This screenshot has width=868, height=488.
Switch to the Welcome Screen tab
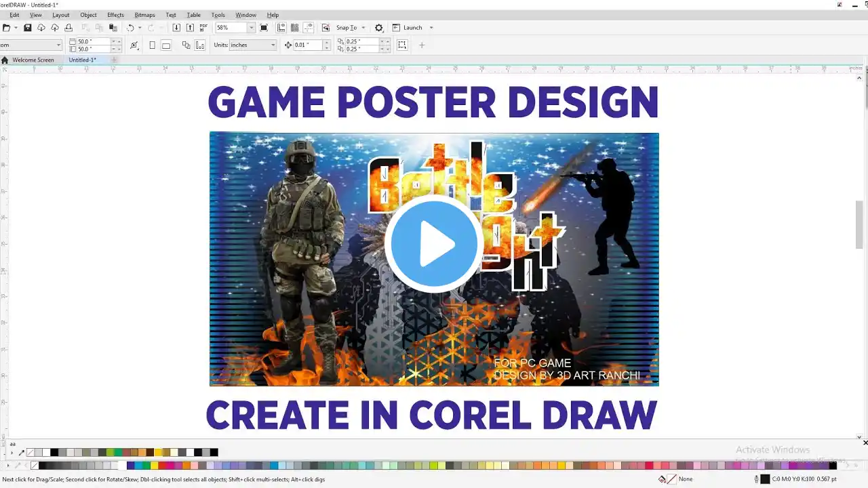pos(33,60)
